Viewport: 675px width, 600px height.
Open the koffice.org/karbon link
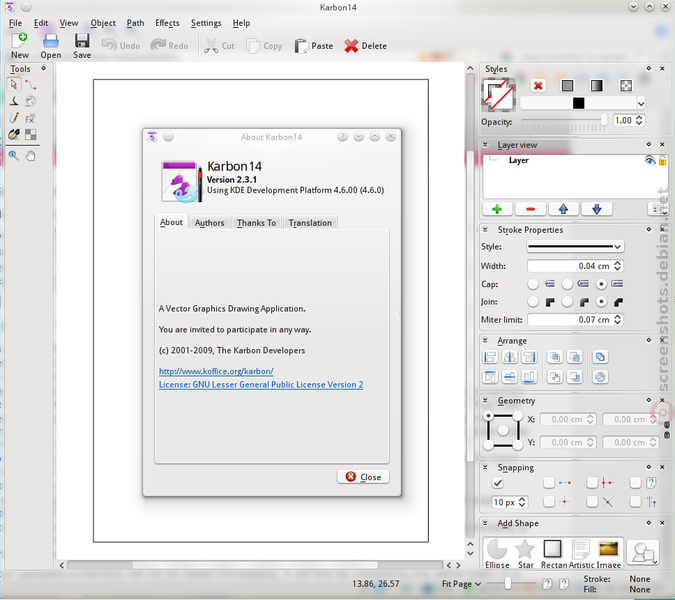point(216,371)
